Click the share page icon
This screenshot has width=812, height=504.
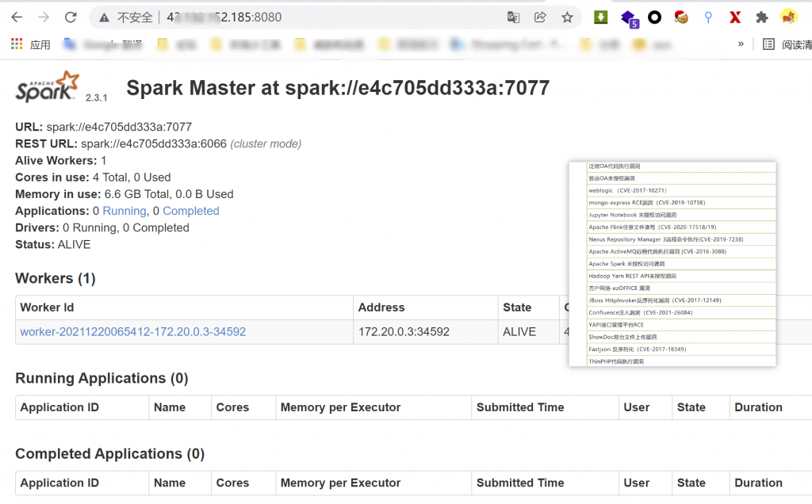click(x=540, y=17)
